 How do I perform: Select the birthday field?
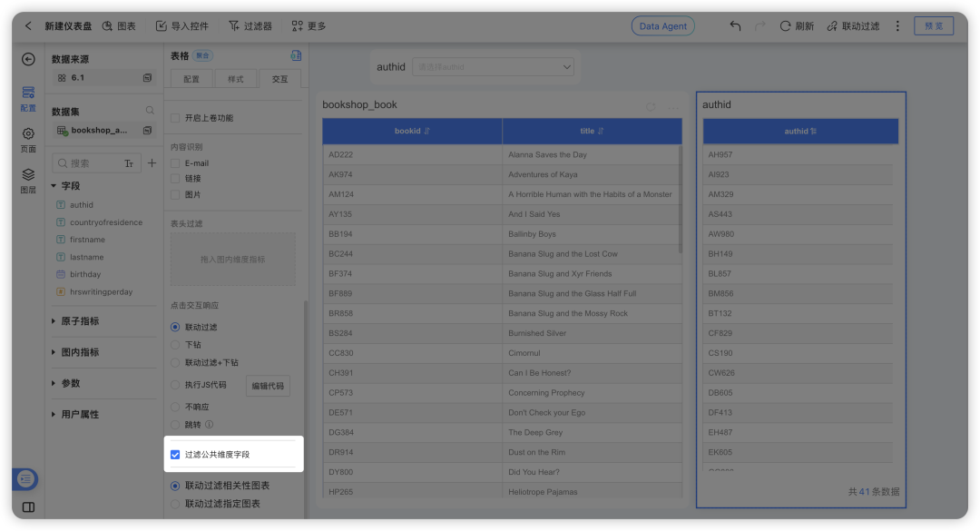coord(85,274)
